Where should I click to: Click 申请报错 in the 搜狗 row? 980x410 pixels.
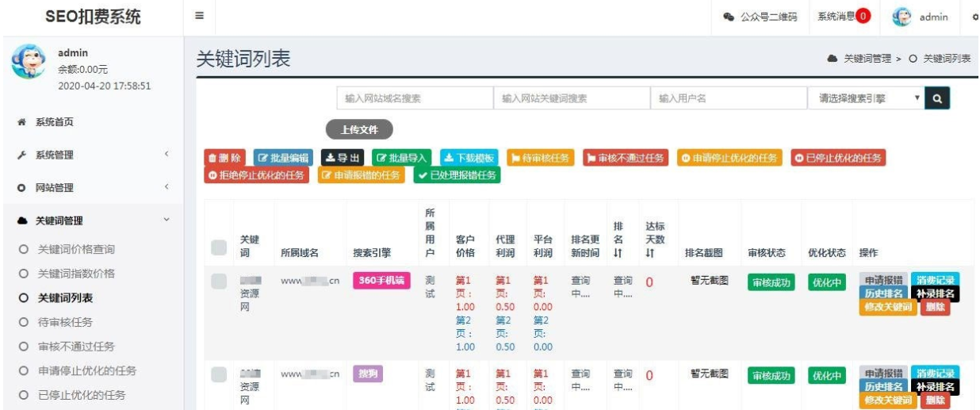(884, 374)
